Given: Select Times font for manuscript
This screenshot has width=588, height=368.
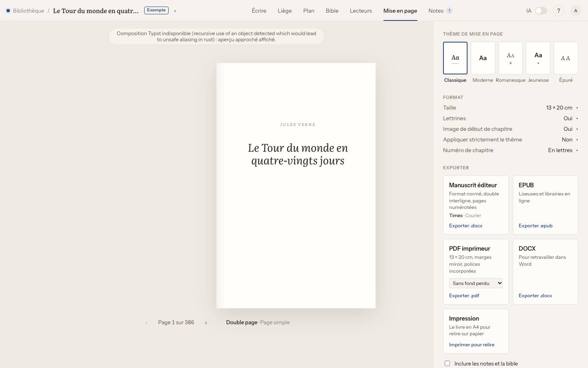Looking at the screenshot, I should coord(456,215).
